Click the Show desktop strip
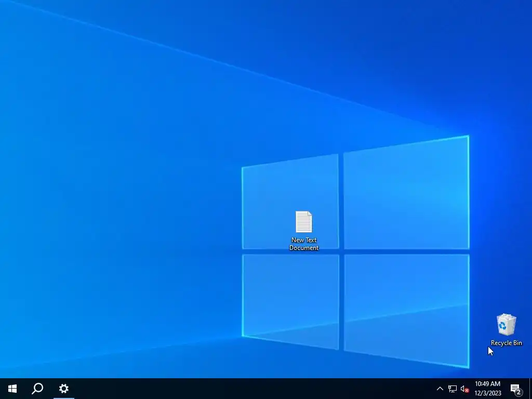This screenshot has height=399, width=532. [530, 389]
